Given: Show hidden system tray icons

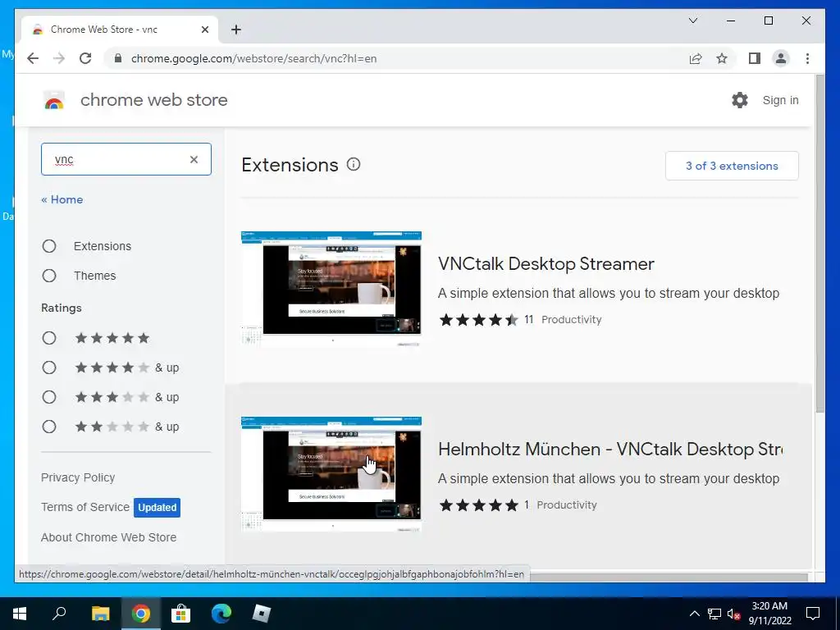Looking at the screenshot, I should pyautogui.click(x=694, y=614).
